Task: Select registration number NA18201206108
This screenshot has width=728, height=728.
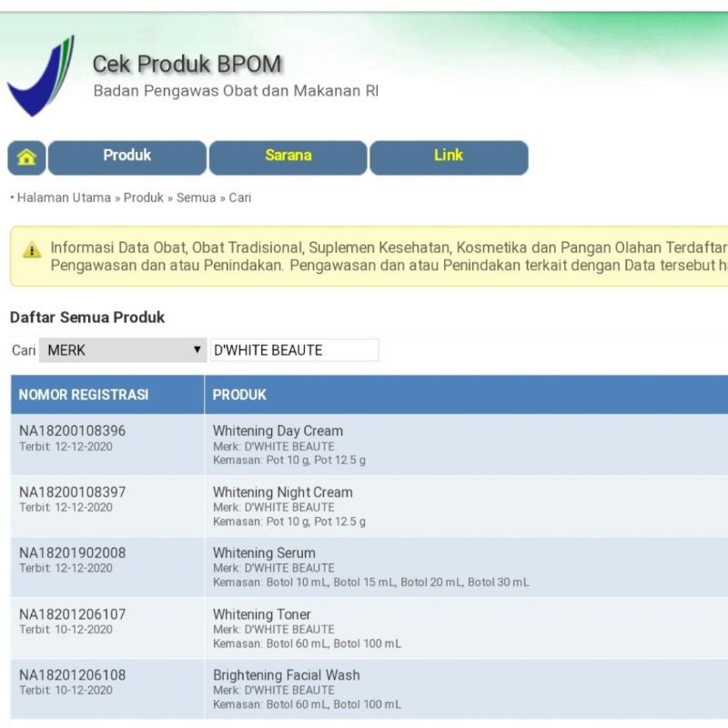Action: [73, 675]
